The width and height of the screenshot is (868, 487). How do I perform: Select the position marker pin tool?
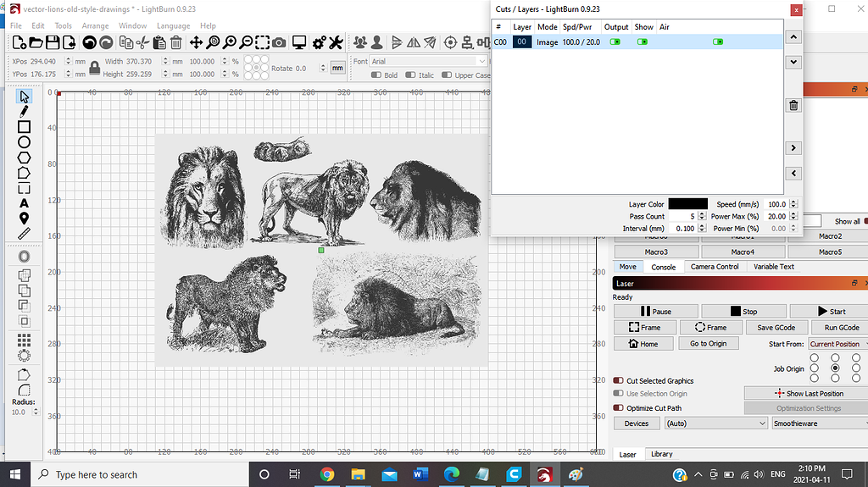point(24,219)
